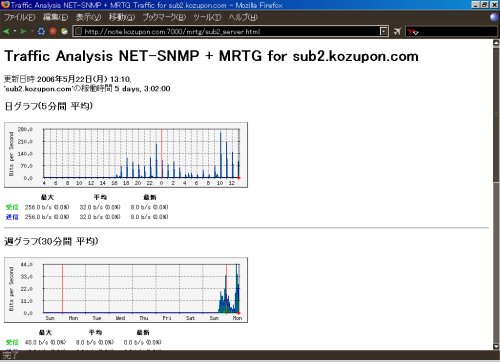Click the Go icon beside the address bar

(x=397, y=32)
